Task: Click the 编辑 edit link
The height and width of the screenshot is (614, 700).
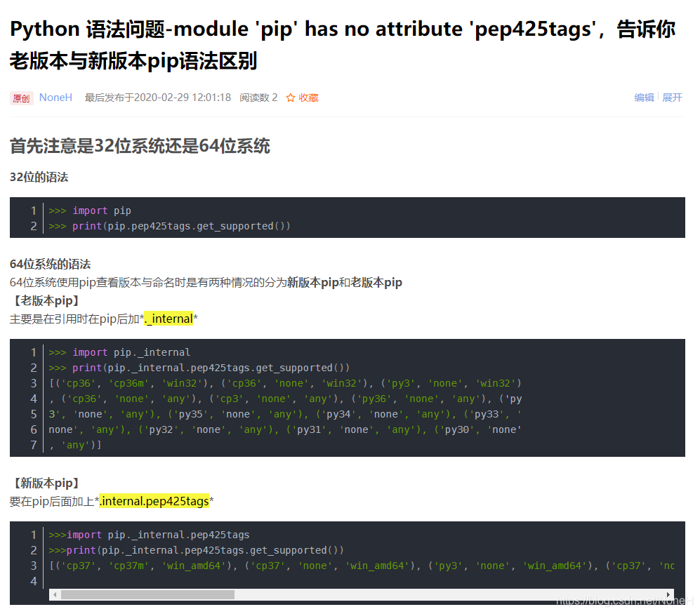Action: [x=644, y=98]
